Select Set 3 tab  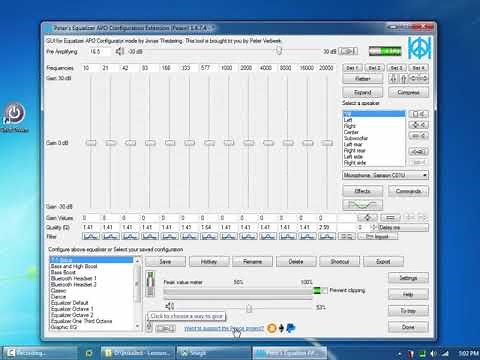click(x=396, y=68)
